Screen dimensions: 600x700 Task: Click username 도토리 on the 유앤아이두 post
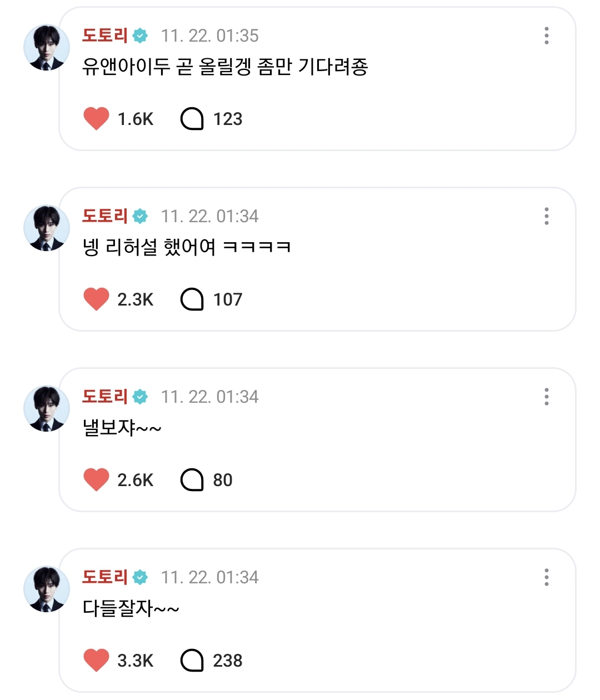tap(105, 36)
